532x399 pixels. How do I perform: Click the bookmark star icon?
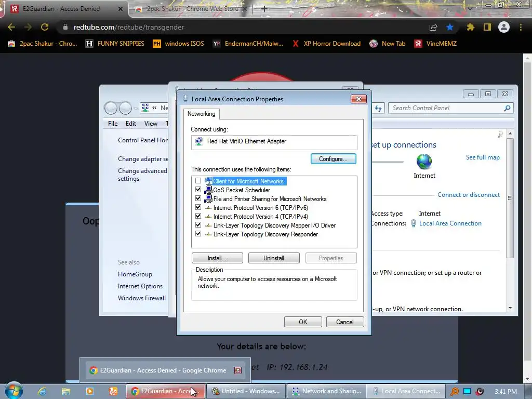(x=450, y=27)
